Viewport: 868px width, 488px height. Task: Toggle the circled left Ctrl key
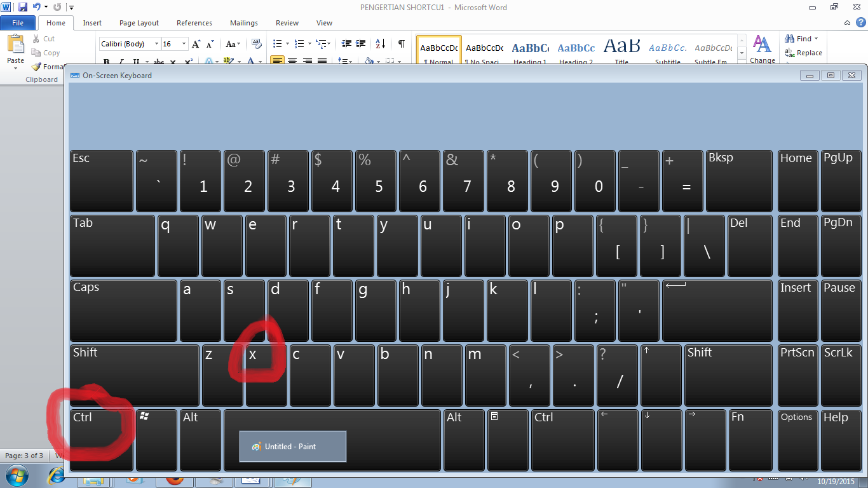click(x=101, y=438)
